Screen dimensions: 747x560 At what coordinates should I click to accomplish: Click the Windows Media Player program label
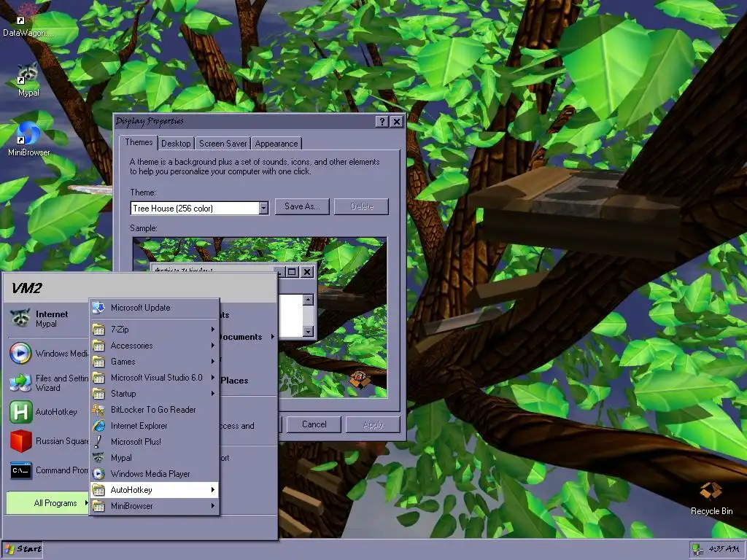[150, 474]
